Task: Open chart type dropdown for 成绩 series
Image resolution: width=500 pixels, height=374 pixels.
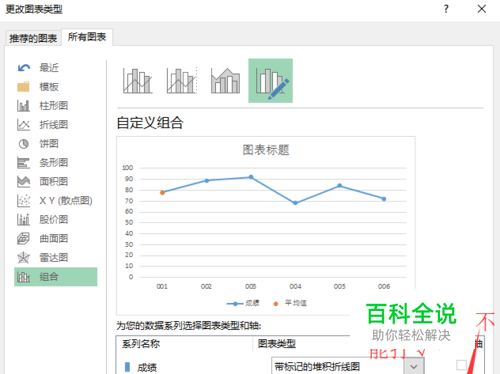Action: point(414,367)
